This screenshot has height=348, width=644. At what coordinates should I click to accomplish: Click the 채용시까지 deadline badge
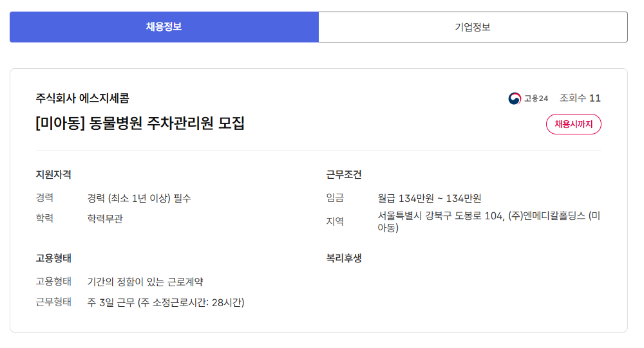pos(573,124)
